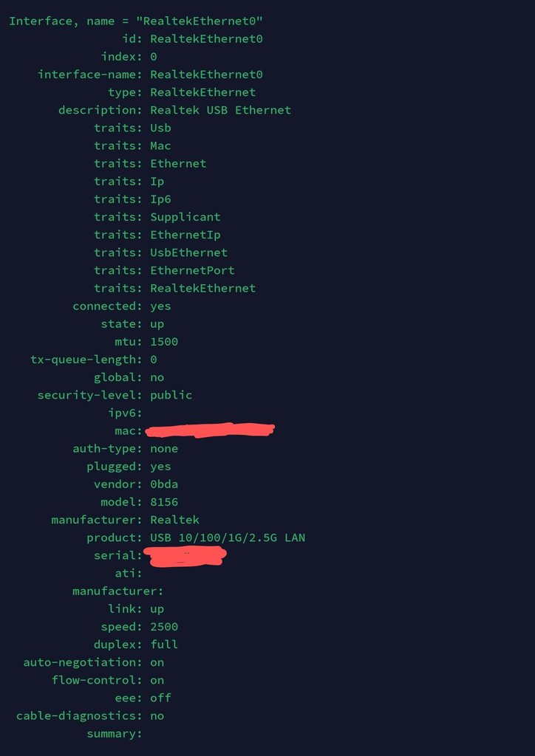535x756 pixels.
Task: Click the "public" security-level value
Action: (171, 395)
